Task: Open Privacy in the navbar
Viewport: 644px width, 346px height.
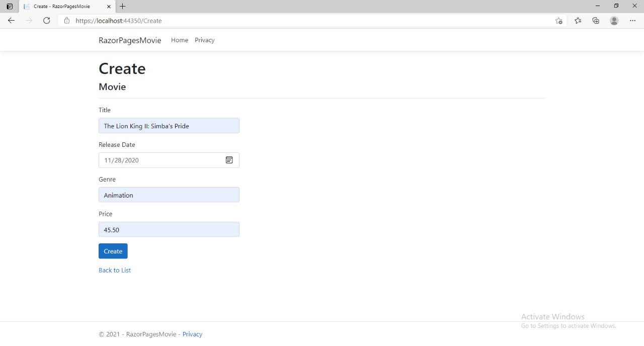Action: point(205,40)
